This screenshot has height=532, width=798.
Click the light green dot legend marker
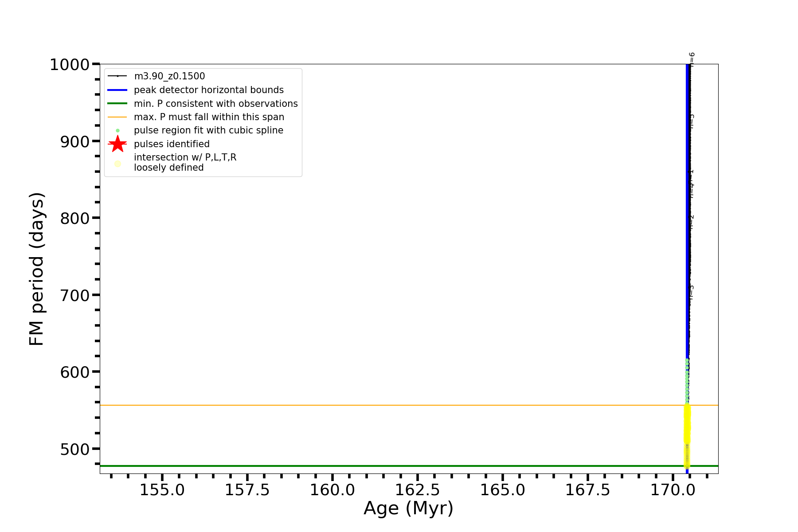[117, 131]
